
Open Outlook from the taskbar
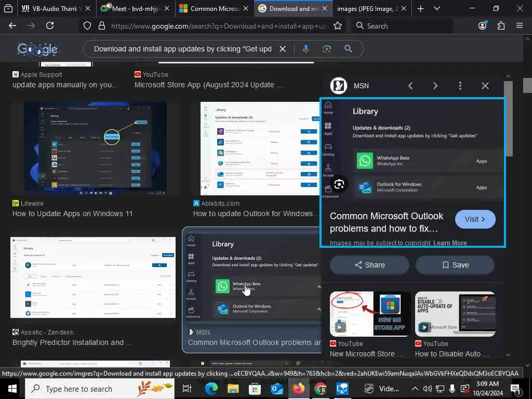[x=277, y=389]
